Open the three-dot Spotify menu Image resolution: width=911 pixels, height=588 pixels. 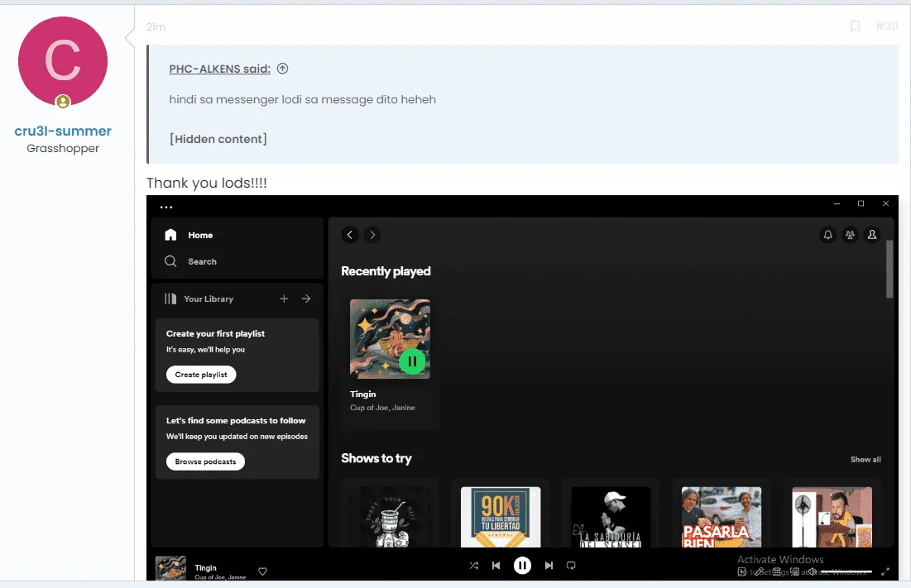(x=166, y=208)
